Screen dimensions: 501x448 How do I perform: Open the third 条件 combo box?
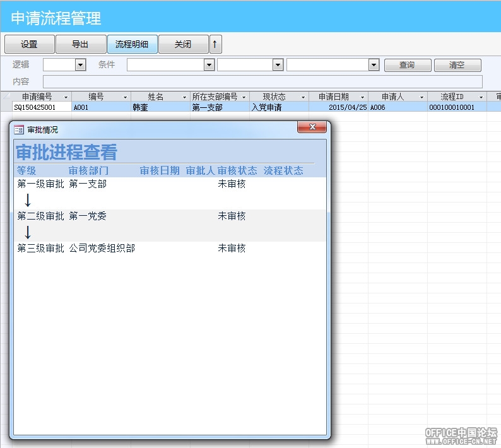pyautogui.click(x=374, y=65)
